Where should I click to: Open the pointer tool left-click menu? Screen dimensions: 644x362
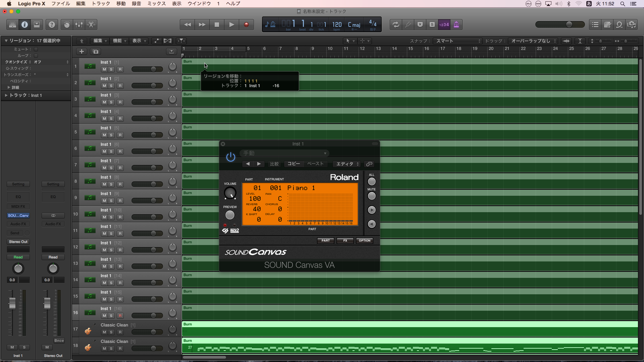[350, 41]
